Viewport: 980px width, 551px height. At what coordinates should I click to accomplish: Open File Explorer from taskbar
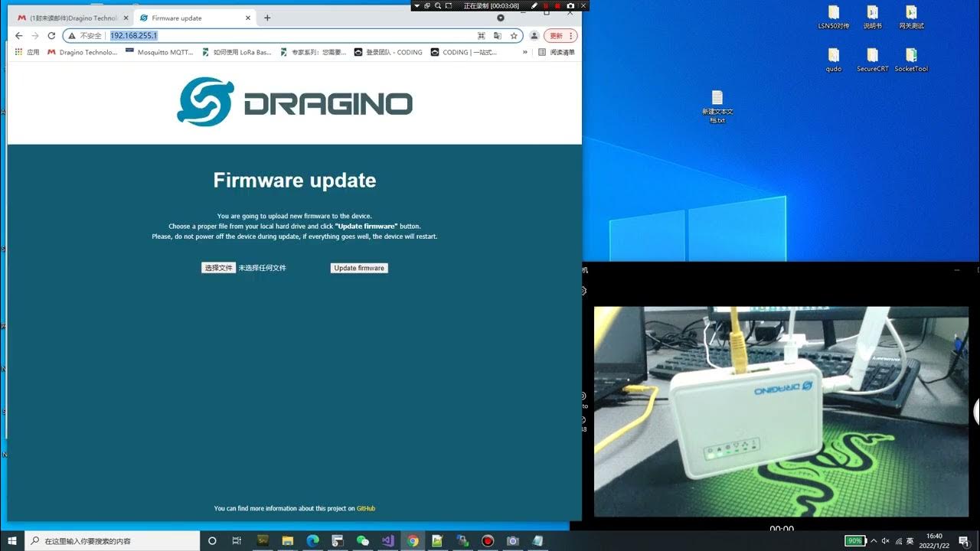(288, 540)
